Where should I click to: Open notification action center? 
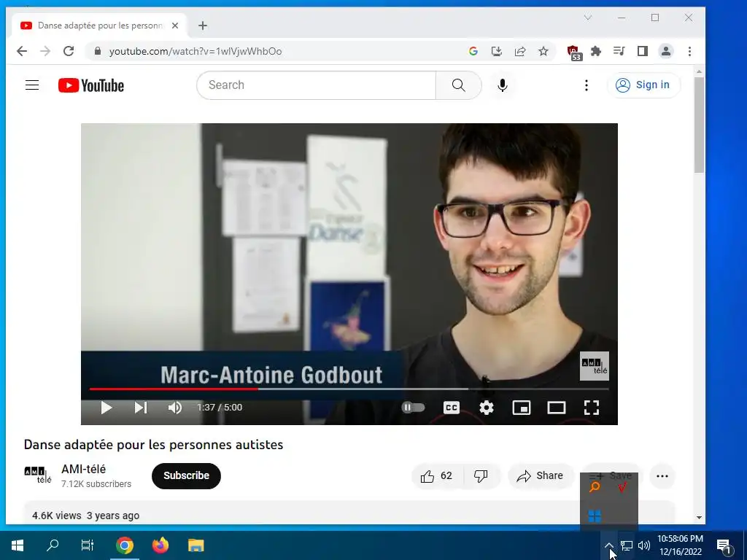coord(724,546)
